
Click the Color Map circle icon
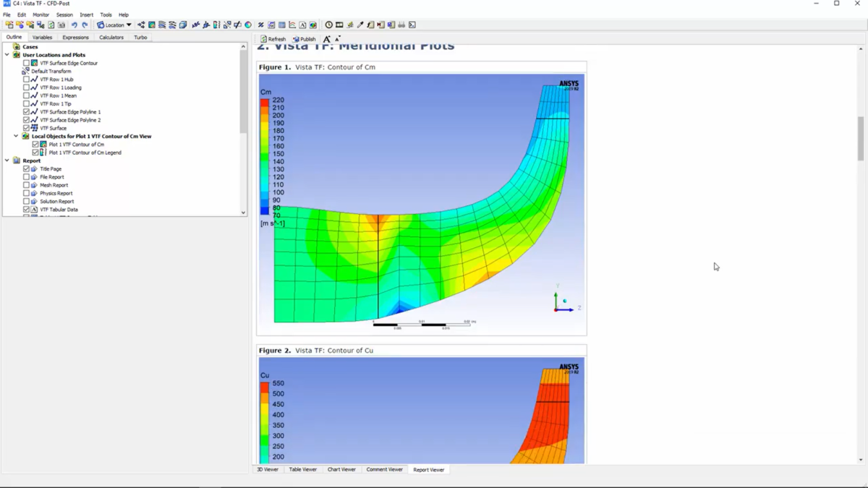point(248,25)
